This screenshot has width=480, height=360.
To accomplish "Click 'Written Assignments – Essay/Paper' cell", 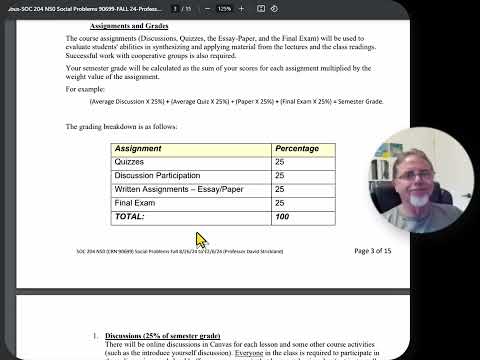I will click(x=191, y=191).
